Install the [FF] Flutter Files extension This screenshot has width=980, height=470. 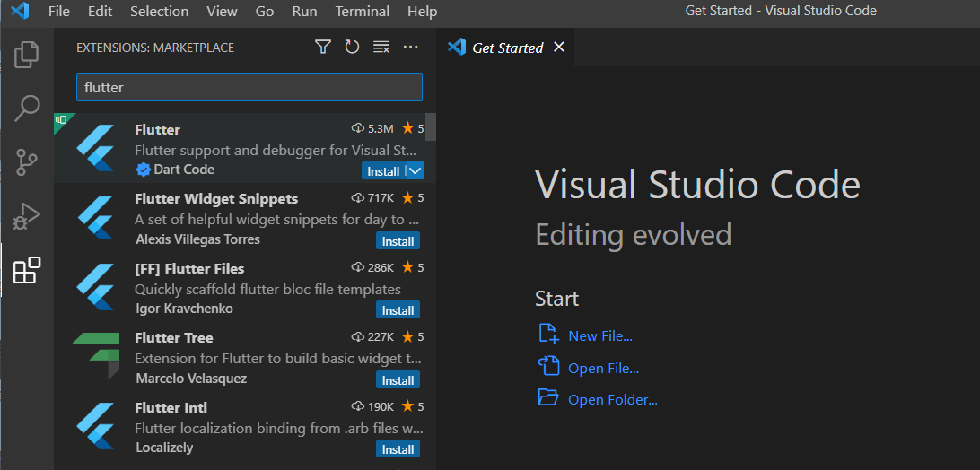click(398, 310)
